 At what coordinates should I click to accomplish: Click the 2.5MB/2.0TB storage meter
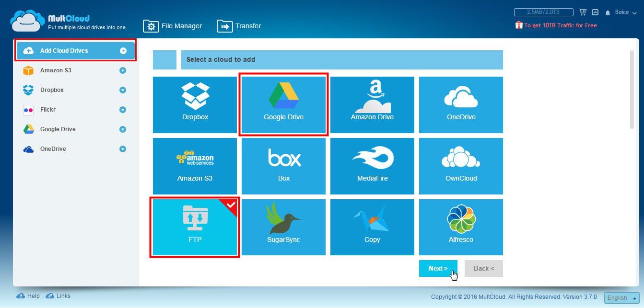[x=543, y=11]
